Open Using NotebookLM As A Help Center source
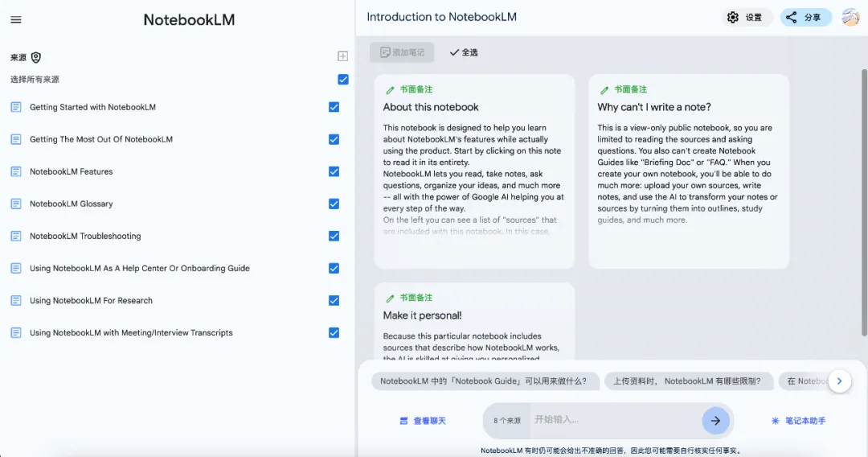 [140, 268]
